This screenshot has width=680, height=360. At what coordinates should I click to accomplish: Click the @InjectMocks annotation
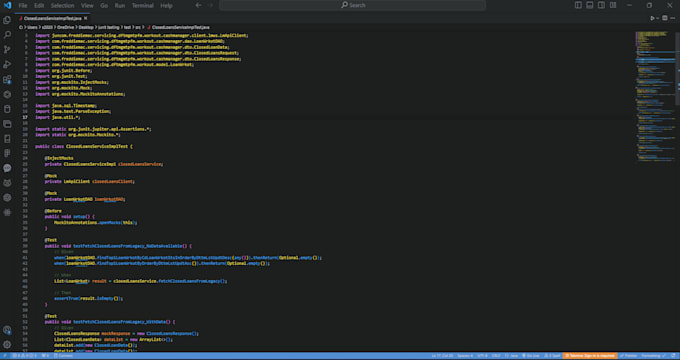pos(59,158)
